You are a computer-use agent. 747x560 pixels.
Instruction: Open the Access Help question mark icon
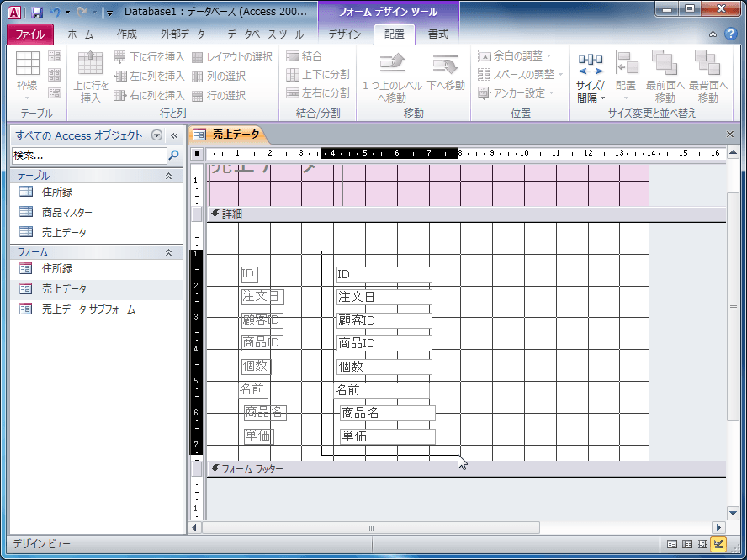click(731, 34)
